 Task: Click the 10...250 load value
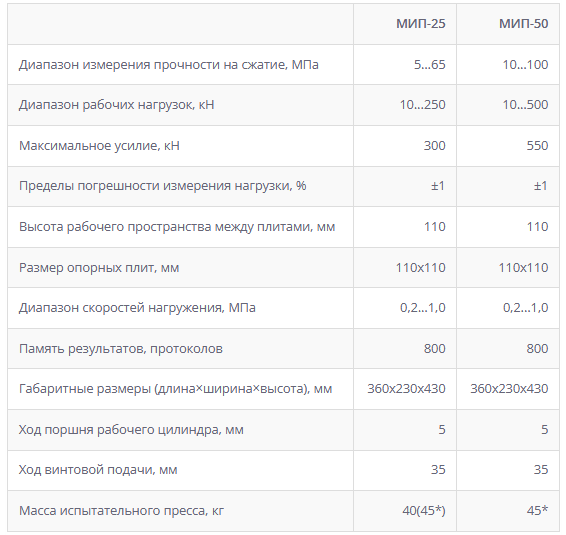tap(422, 105)
